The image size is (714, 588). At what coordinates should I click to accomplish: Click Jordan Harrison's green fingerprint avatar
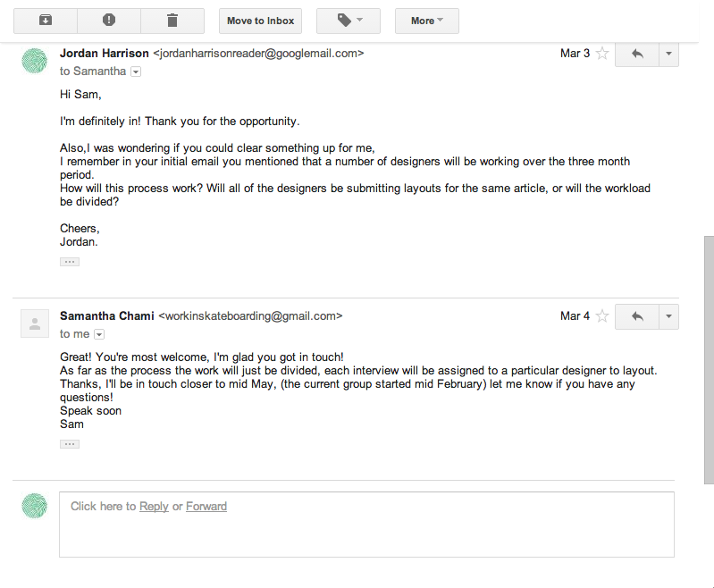point(34,60)
